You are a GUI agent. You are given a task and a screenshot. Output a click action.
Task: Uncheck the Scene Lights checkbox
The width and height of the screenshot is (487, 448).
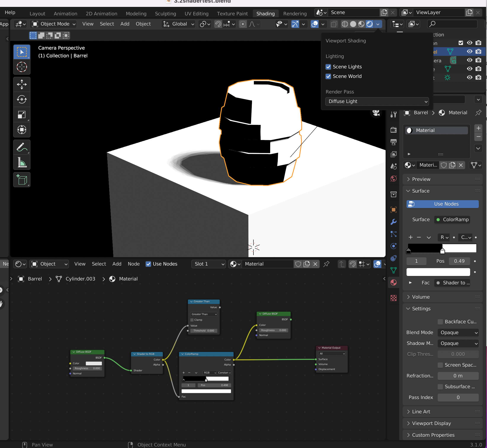tap(328, 67)
